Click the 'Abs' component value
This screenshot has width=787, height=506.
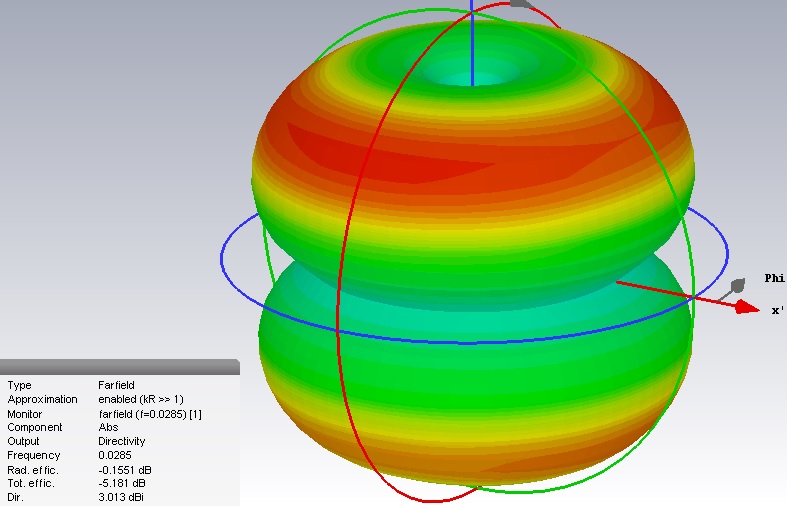point(108,427)
